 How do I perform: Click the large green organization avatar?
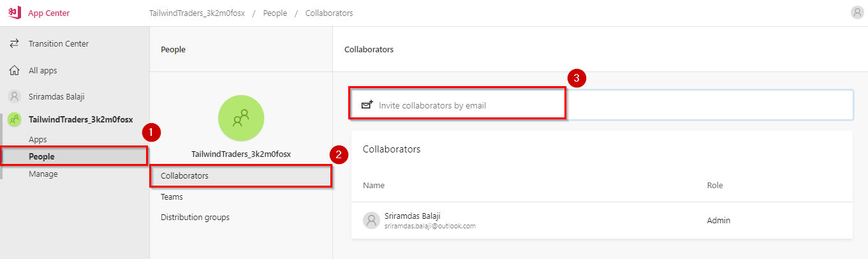[x=241, y=118]
